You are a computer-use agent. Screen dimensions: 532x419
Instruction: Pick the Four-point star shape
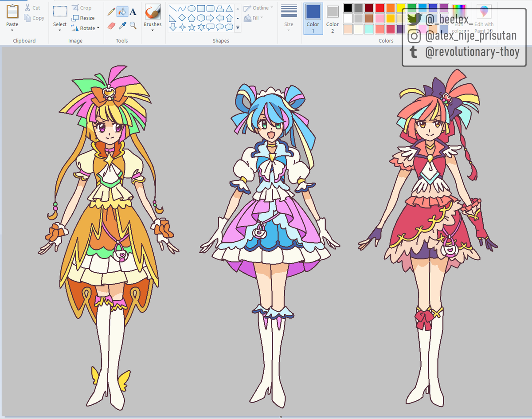click(182, 27)
